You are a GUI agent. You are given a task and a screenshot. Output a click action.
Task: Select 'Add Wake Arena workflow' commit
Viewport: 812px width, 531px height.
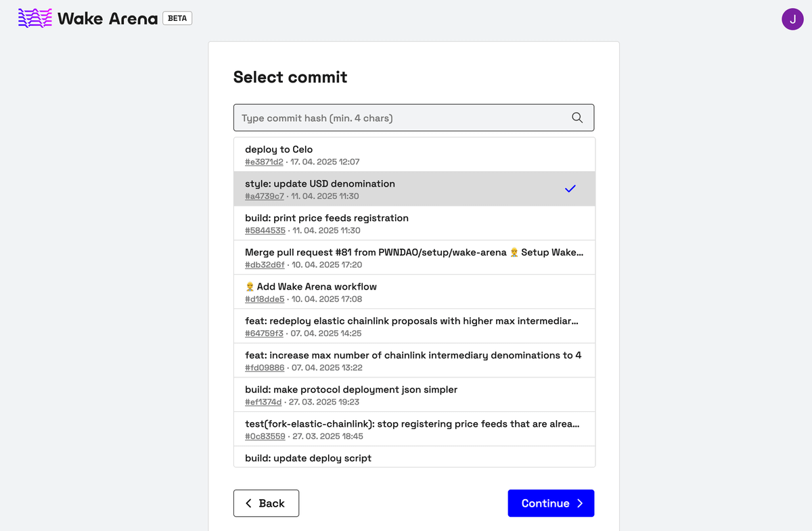tap(414, 292)
